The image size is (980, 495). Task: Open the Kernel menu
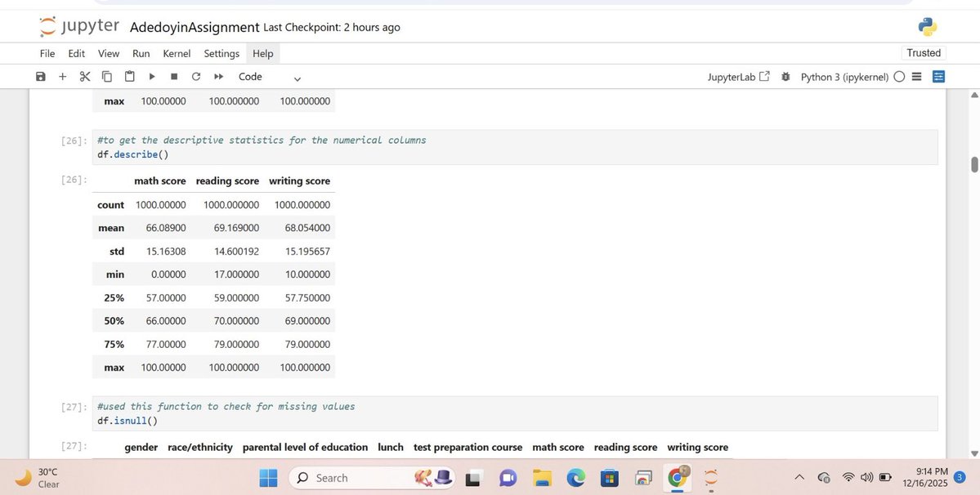(x=177, y=54)
